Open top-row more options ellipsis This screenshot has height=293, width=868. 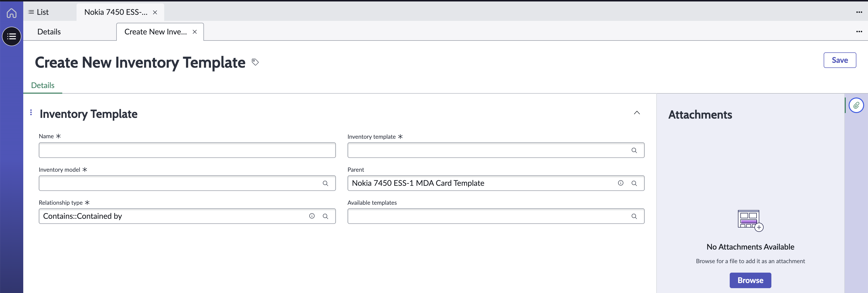tap(859, 12)
